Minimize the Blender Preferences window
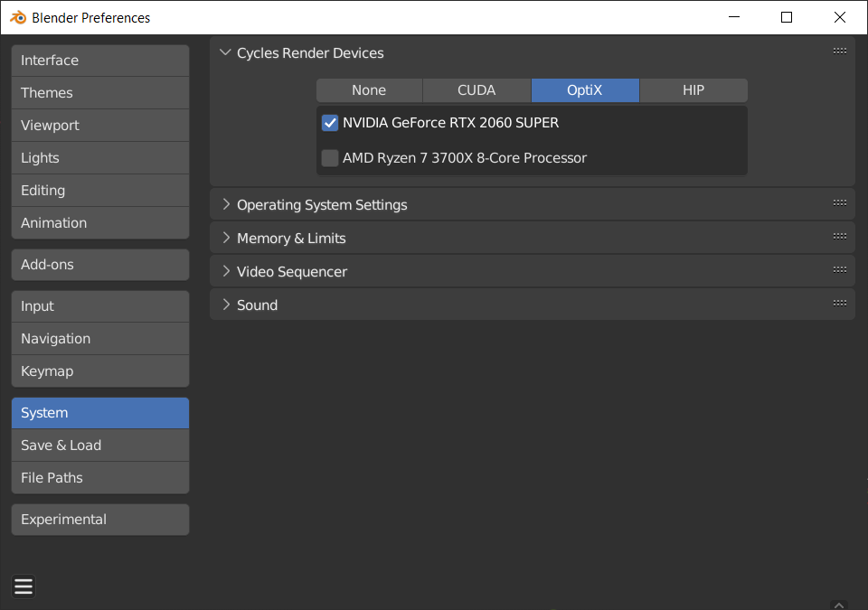 [x=734, y=17]
